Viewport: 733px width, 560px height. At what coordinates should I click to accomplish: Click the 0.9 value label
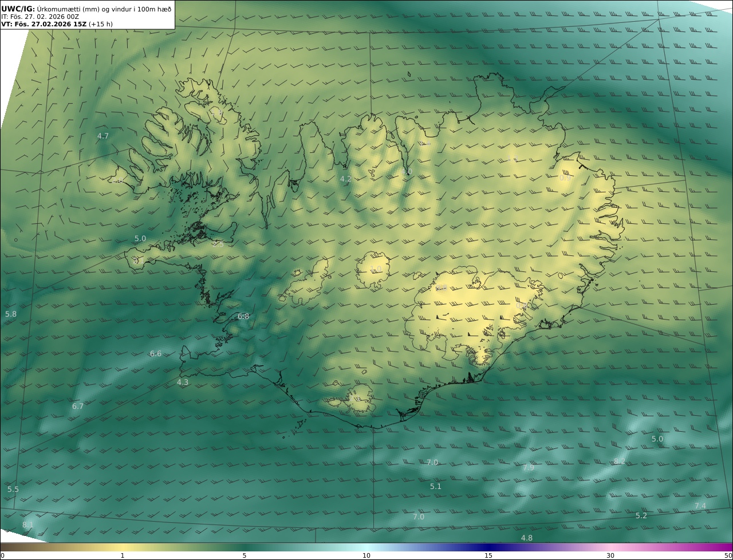pos(565,178)
